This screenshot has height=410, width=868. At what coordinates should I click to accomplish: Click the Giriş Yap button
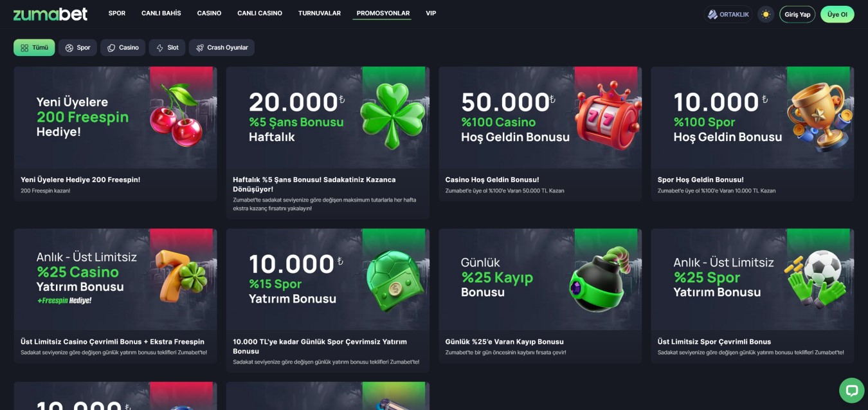tap(797, 14)
